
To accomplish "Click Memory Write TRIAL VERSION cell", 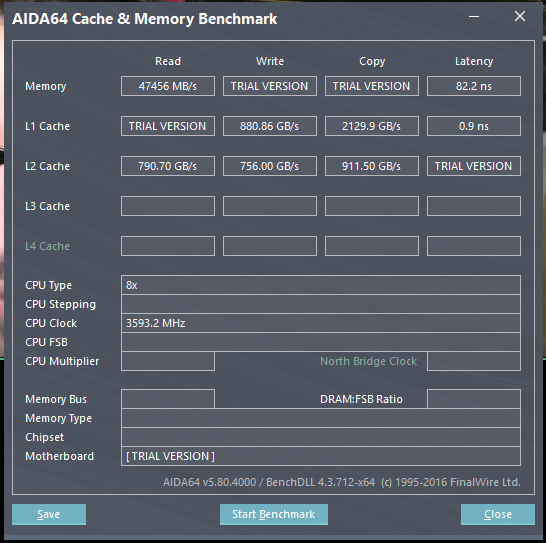I will pyautogui.click(x=270, y=86).
